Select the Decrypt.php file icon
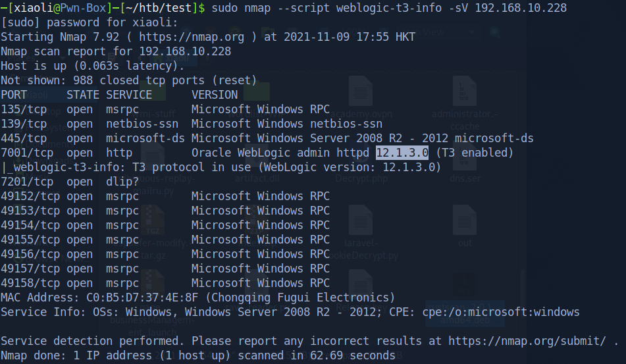 pos(361,156)
